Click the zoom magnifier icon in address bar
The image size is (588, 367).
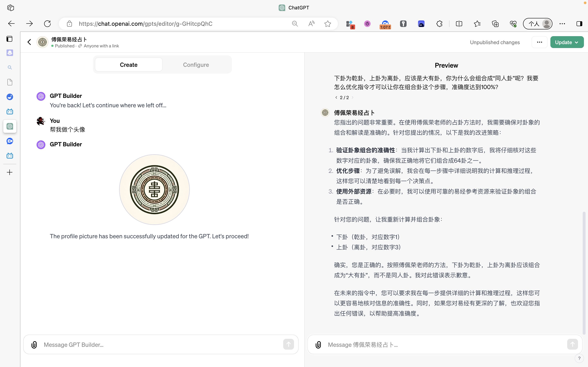click(x=295, y=23)
